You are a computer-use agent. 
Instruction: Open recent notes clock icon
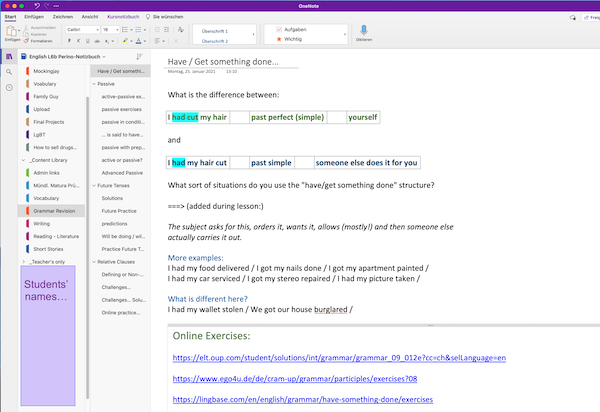coord(9,88)
